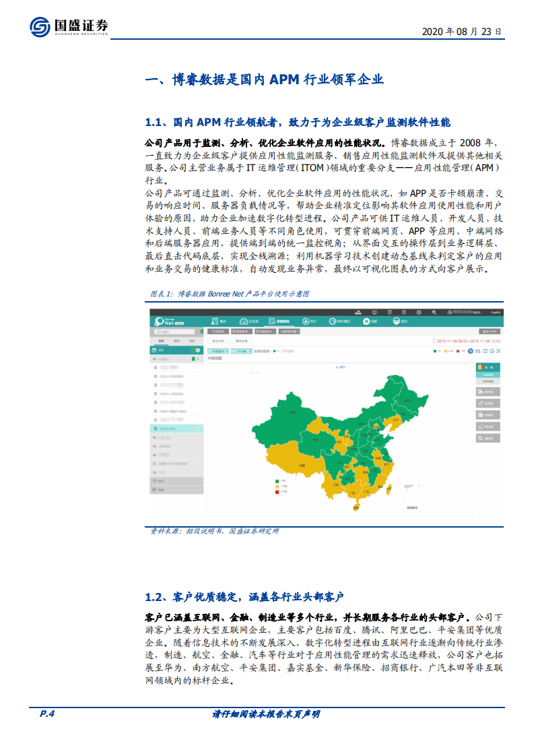This screenshot has width=534, height=756.
Task: Click the 最近4小时 time button
Action: pyautogui.click(x=490, y=332)
